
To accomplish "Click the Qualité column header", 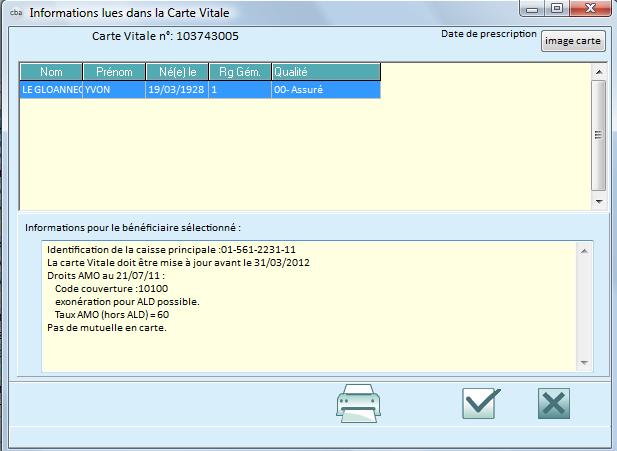I will (326, 72).
